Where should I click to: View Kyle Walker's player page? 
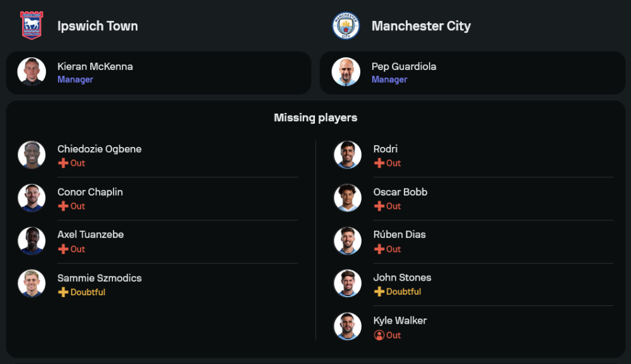400,320
